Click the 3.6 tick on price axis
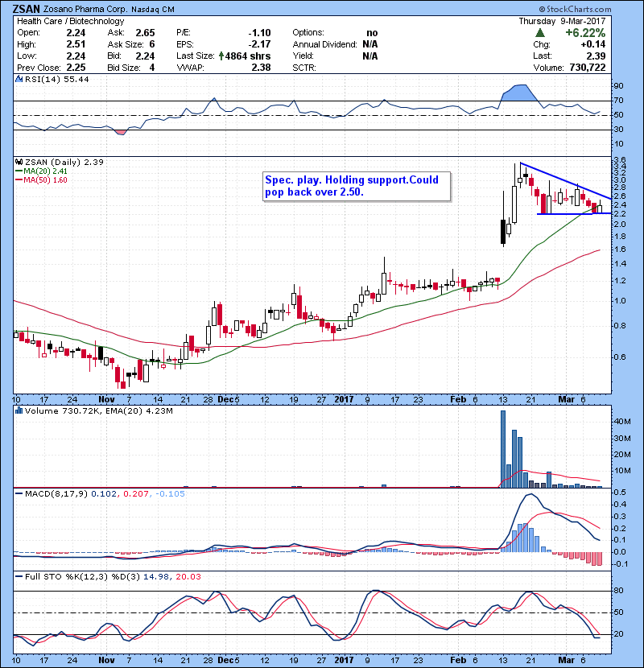Screen dimensions: 644x668 tap(620, 160)
